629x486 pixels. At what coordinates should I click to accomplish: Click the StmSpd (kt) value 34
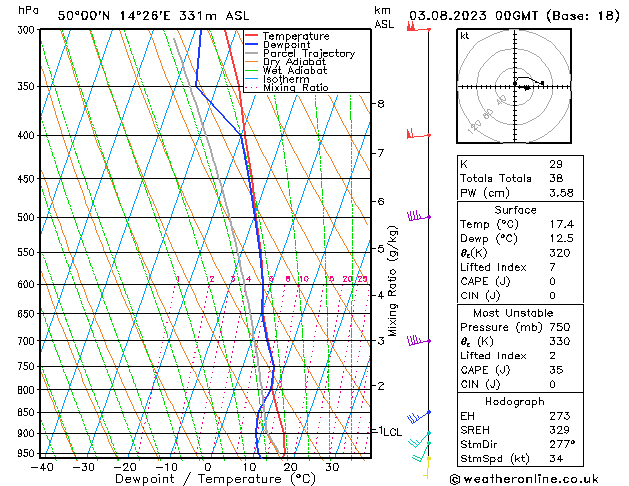tap(556, 458)
